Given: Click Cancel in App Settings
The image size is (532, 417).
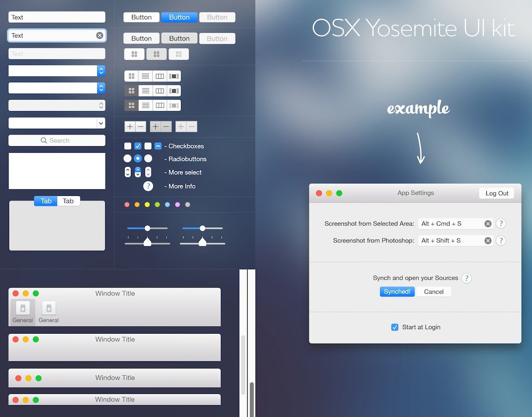Looking at the screenshot, I should point(434,292).
